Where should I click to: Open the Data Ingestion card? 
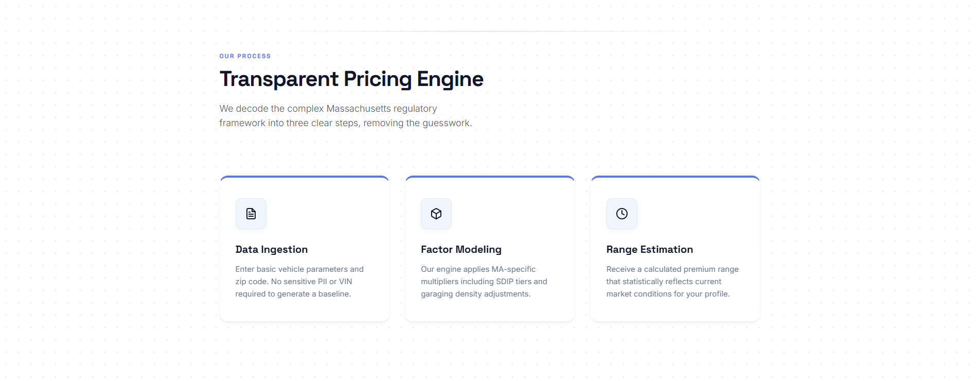[x=304, y=249]
